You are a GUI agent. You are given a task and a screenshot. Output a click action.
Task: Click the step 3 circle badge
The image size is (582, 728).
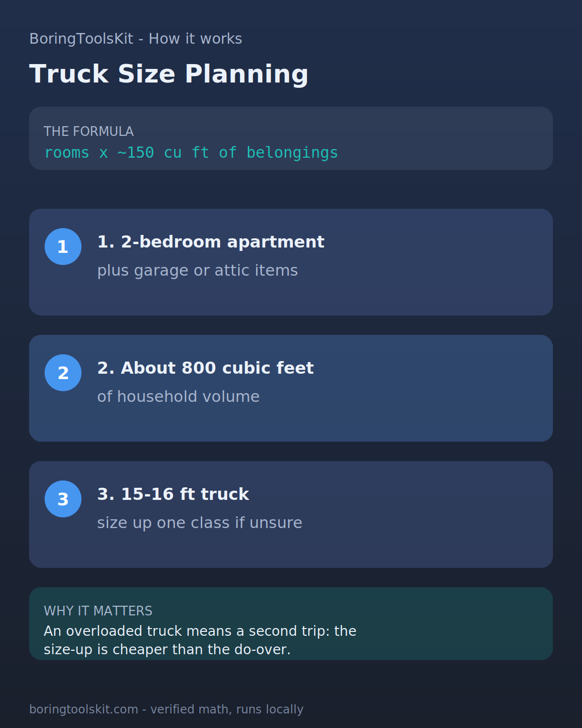[x=63, y=499]
